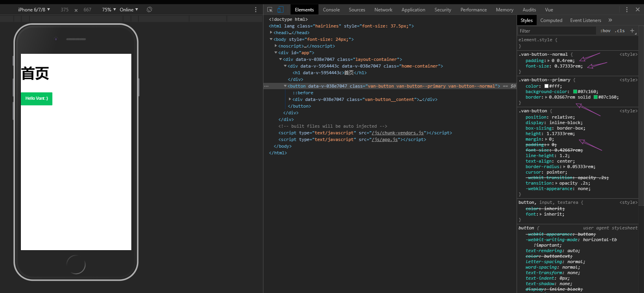
Task: Expand the border-radius shorthand property
Action: 564,167
